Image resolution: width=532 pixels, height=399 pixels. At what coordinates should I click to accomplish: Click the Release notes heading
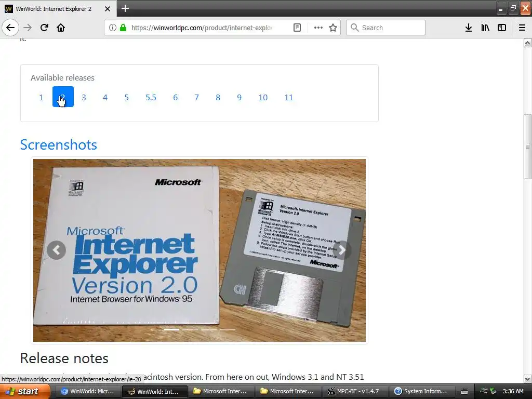[x=64, y=358]
